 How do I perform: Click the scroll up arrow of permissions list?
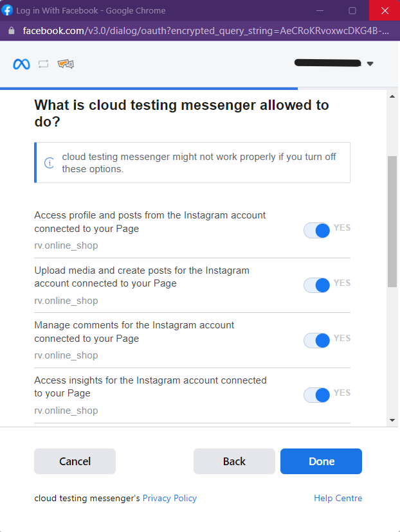point(392,96)
